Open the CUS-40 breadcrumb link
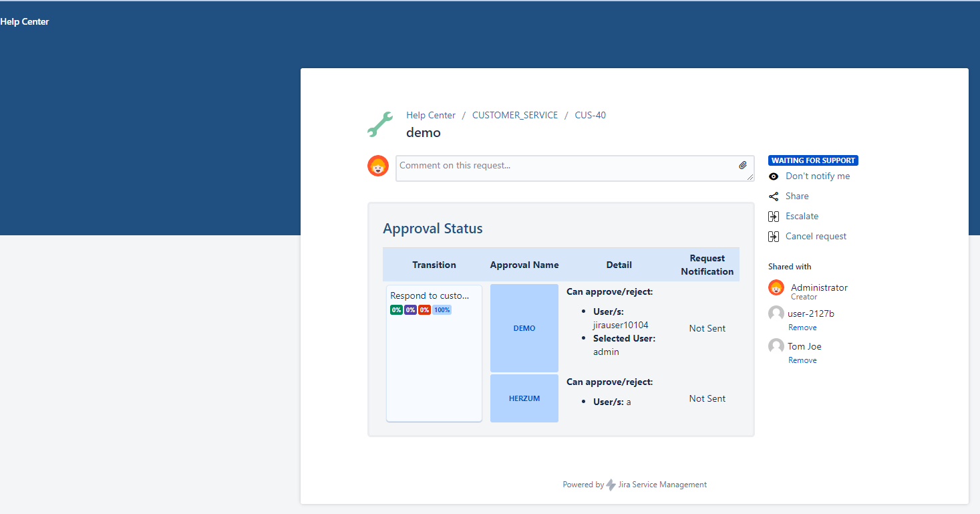Screen dimensions: 980x514 click(590, 115)
